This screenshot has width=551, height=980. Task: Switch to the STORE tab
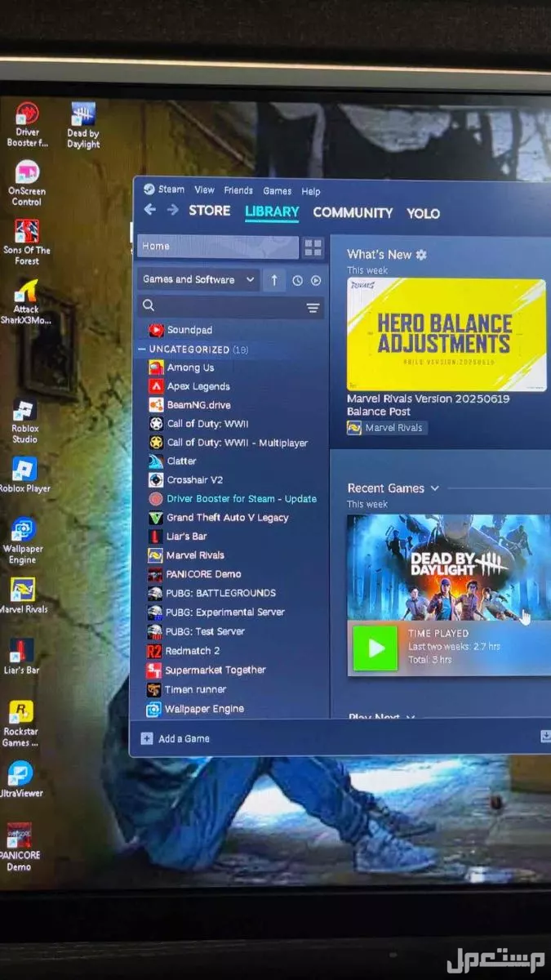pyautogui.click(x=210, y=211)
